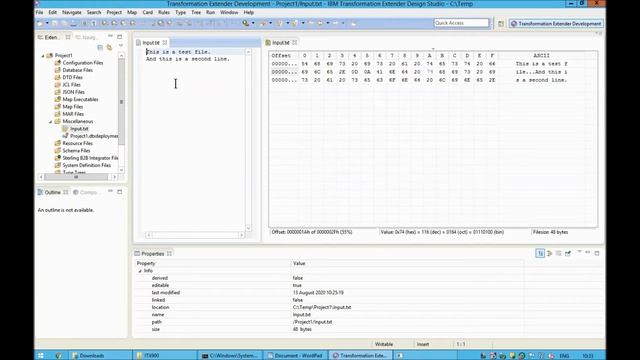
Task: Select System Definition Files folder
Action: 87,165
